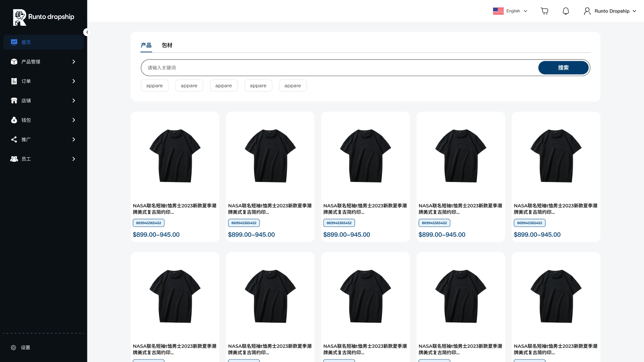Expand the 产品管理 submenu
This screenshot has height=362, width=644.
point(74,62)
